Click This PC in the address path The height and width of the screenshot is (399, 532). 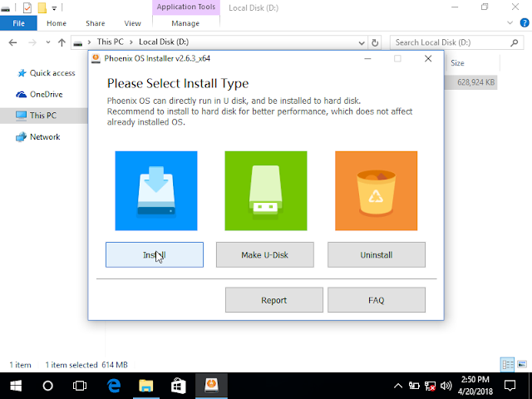(111, 42)
